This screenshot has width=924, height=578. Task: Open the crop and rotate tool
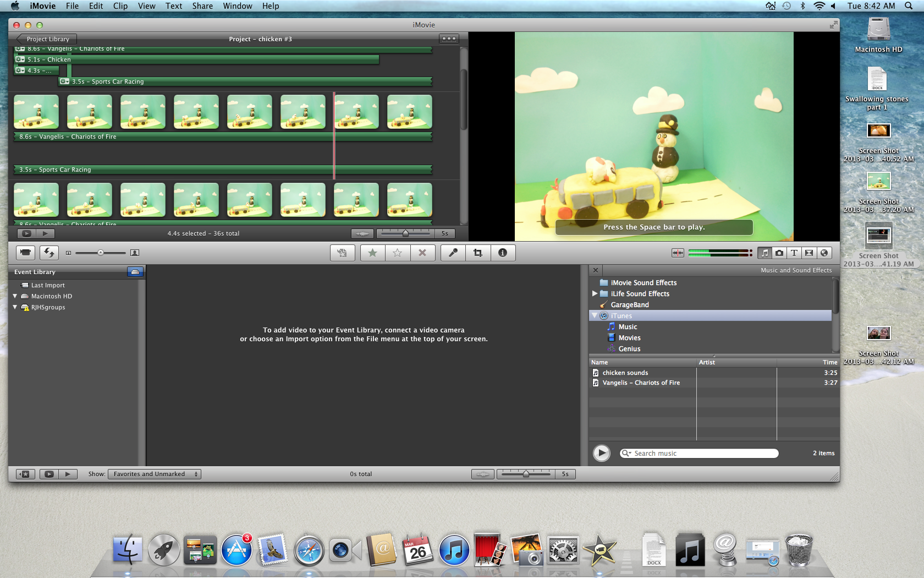477,253
